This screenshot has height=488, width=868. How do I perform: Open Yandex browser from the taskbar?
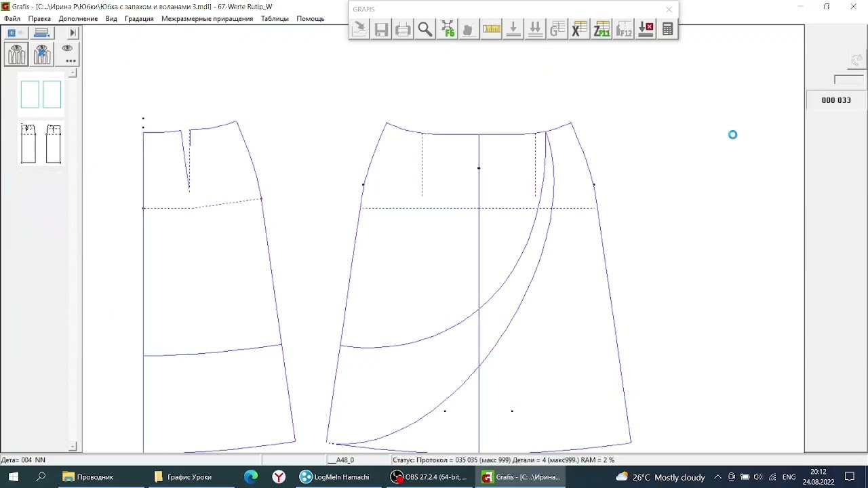(x=279, y=477)
